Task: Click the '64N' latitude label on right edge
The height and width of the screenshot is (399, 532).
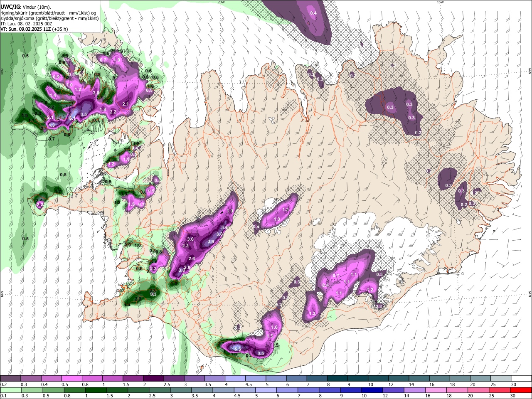Action: tap(530, 293)
